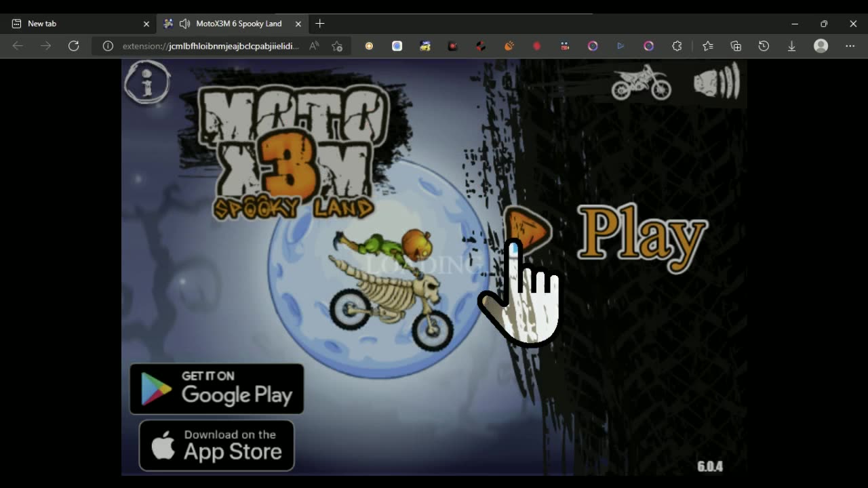Close the New tab tab
This screenshot has height=488, width=868.
tap(146, 24)
